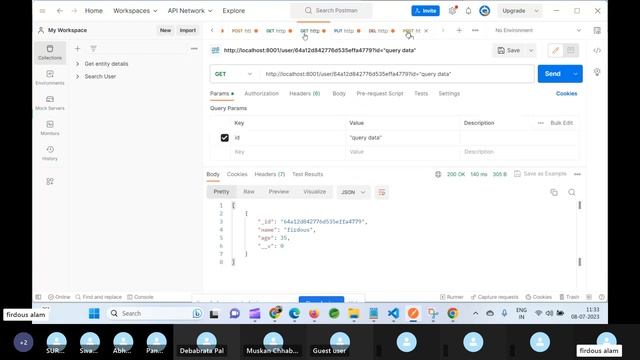Toggle line wrap in response viewer

point(382,192)
